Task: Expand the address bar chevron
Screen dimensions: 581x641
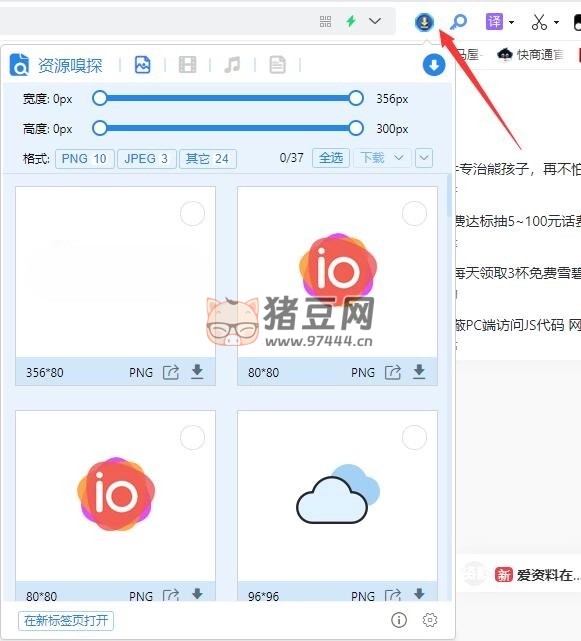Action: click(375, 21)
